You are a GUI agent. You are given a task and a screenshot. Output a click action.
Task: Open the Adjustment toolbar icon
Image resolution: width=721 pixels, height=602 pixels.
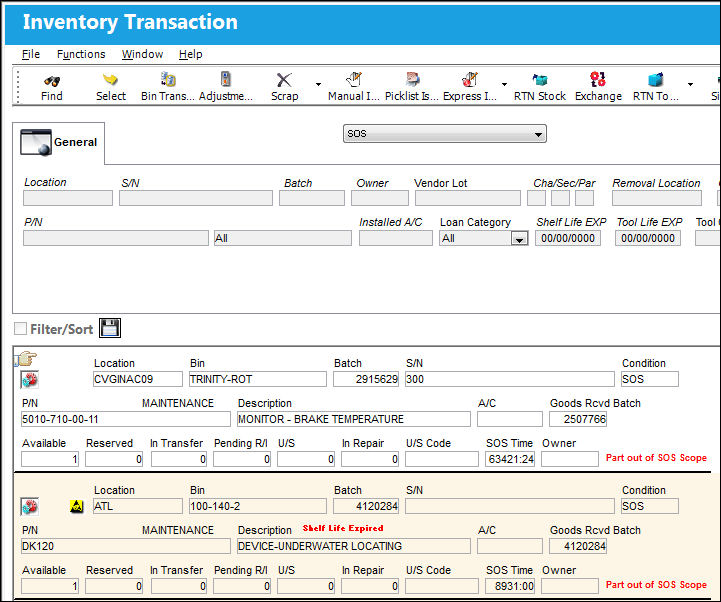tap(225, 79)
